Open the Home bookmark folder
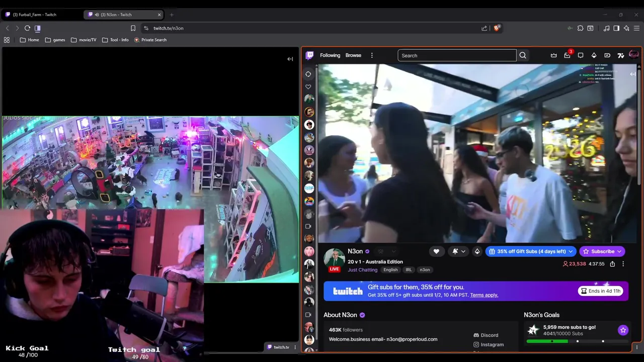 pos(29,40)
